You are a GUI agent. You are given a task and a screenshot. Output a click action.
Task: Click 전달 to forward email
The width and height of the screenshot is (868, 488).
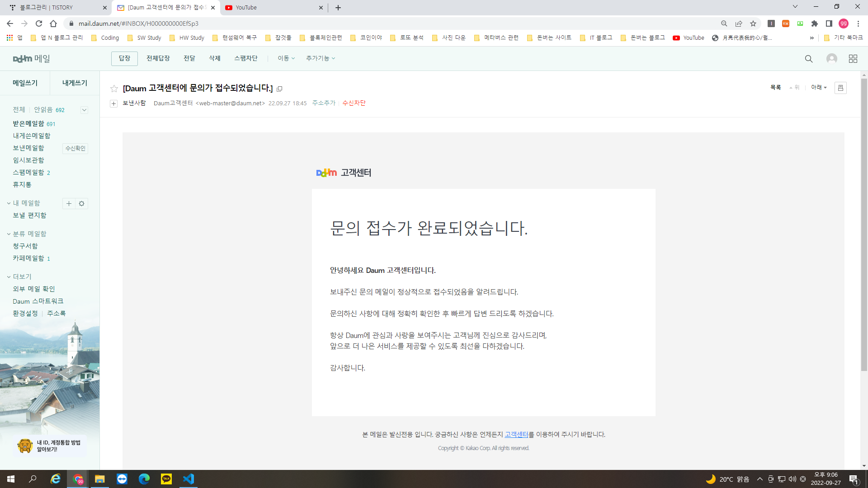[x=189, y=58]
